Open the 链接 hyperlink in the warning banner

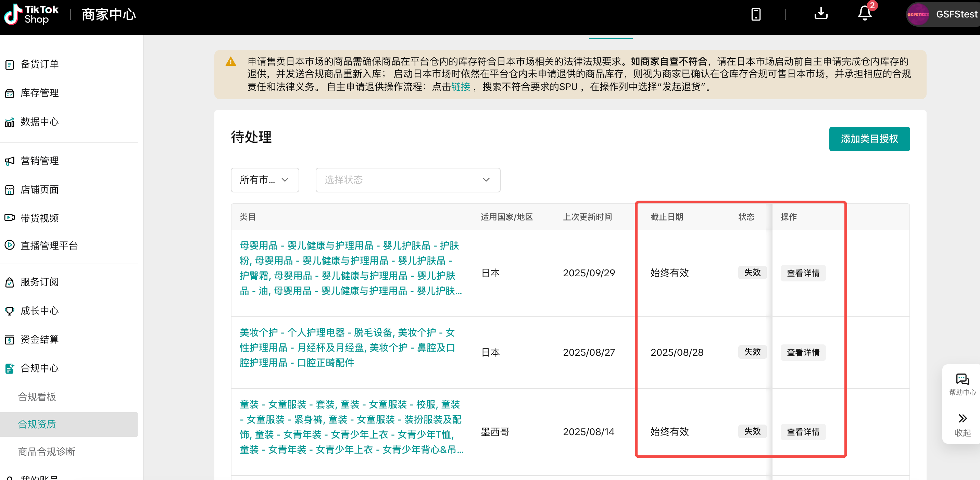[x=460, y=87]
